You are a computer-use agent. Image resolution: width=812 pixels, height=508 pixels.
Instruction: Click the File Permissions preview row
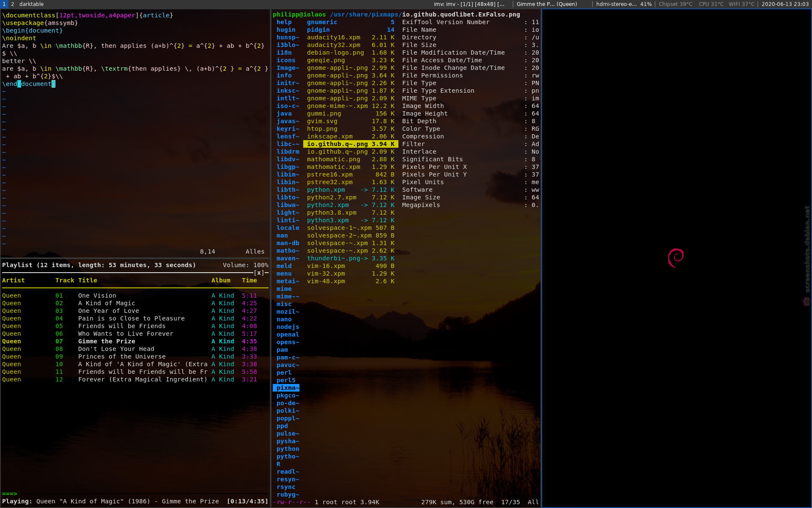click(x=470, y=75)
